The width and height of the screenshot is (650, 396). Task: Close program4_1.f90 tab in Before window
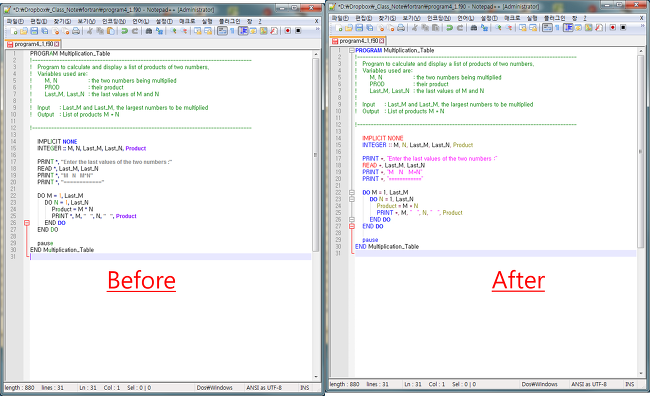(57, 44)
